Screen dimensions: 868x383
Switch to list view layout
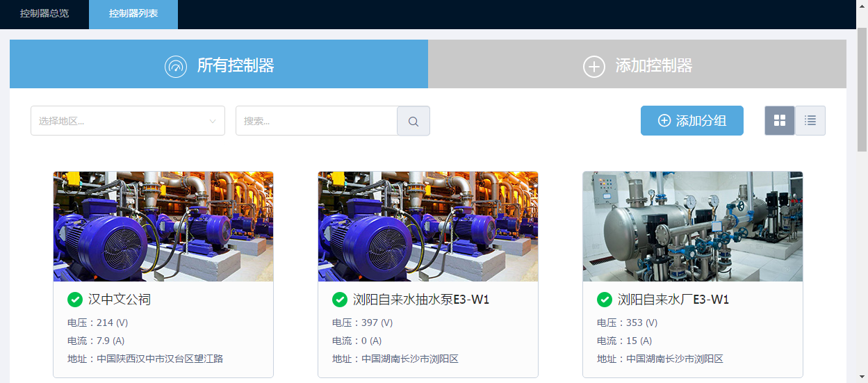pyautogui.click(x=810, y=121)
